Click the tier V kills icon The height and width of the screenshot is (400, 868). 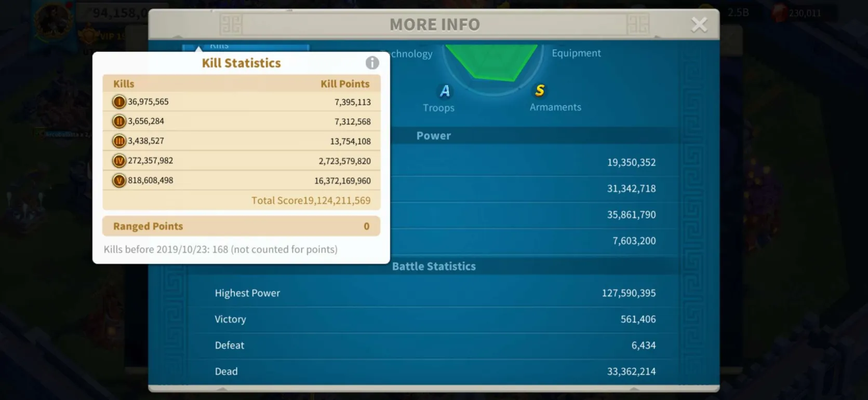(x=119, y=181)
